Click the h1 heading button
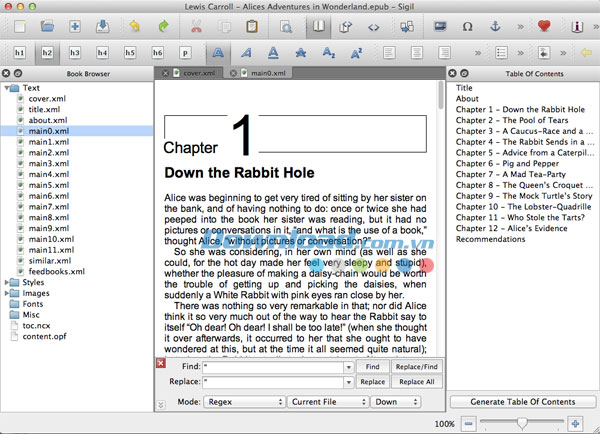Screen dimensions: 600x434 pos(19,51)
